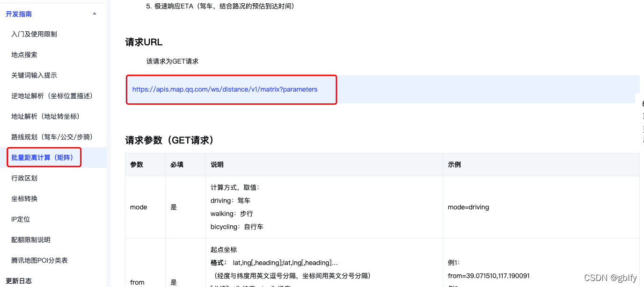
Task: Click 该请求为GET请求 text
Action: pyautogui.click(x=172, y=61)
